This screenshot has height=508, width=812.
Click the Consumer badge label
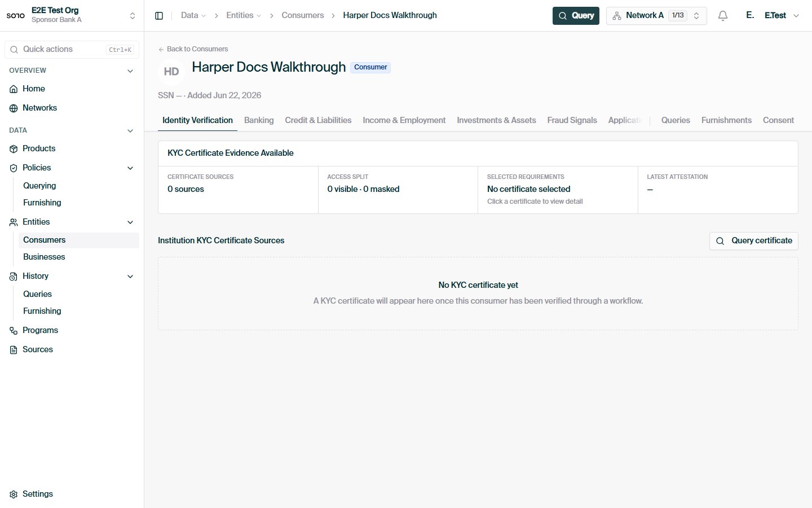click(370, 67)
